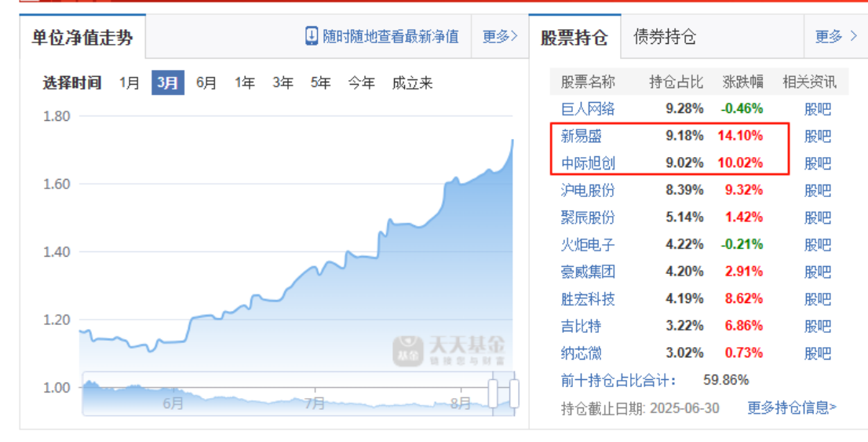Switch to 股票持仓 tab
The width and height of the screenshot is (868, 442).
click(x=574, y=37)
